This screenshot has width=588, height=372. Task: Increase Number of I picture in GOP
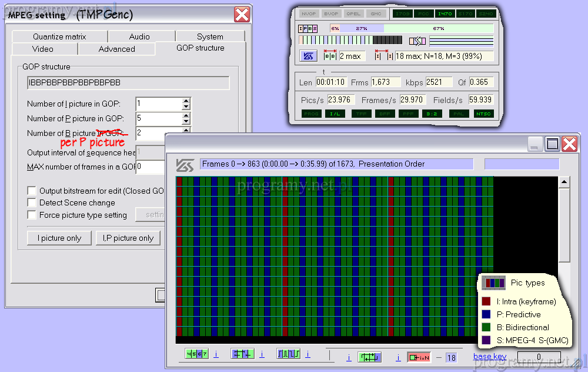pos(186,101)
